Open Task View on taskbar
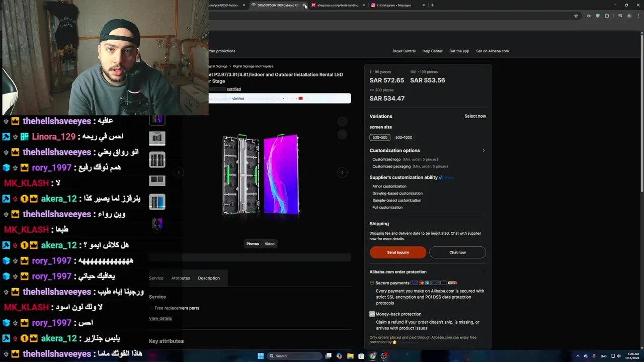Viewport: 644px width, 362px height. click(x=329, y=356)
